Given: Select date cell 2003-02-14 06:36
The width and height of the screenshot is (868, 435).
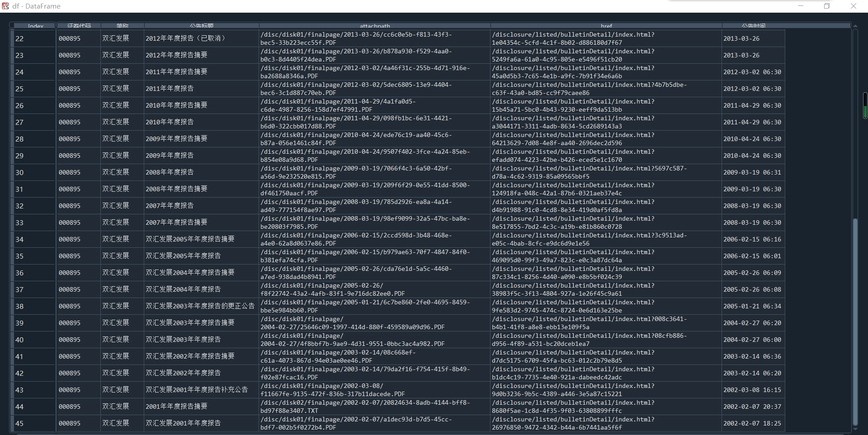Looking at the screenshot, I should tap(754, 356).
